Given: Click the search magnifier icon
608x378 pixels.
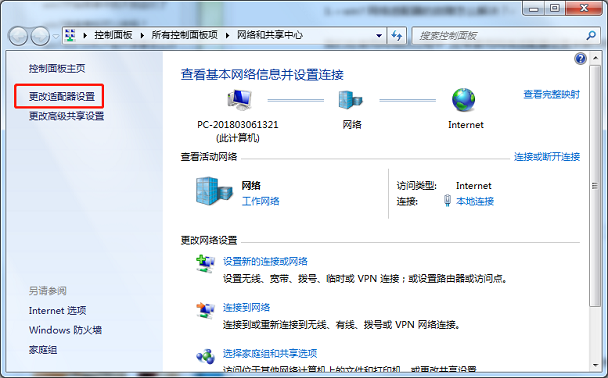Looking at the screenshot, I should 591,36.
